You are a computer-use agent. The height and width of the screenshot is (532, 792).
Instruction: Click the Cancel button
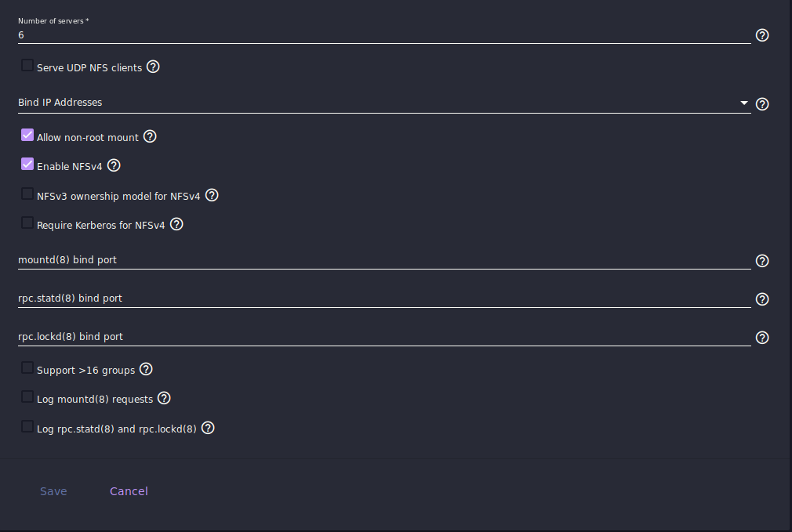click(129, 491)
